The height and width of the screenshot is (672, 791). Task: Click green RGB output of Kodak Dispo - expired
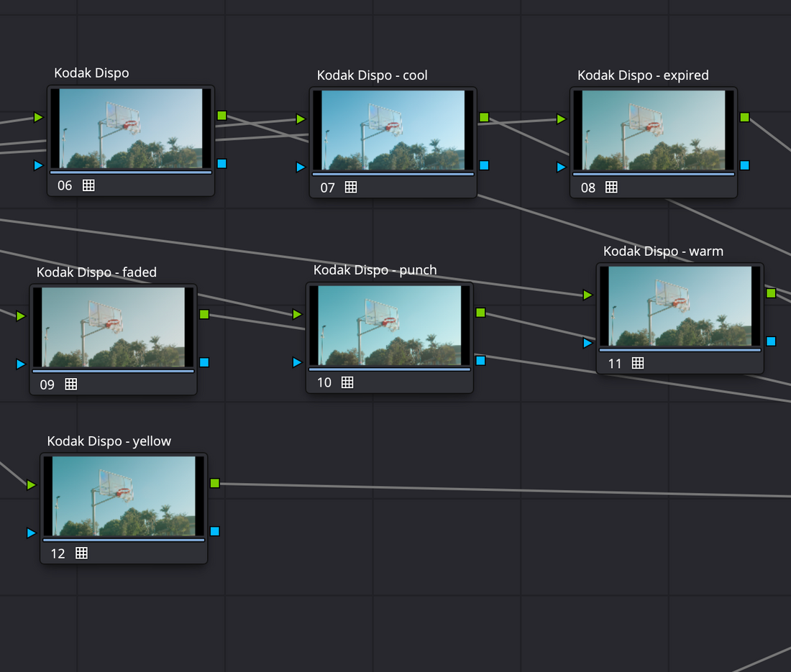click(744, 117)
